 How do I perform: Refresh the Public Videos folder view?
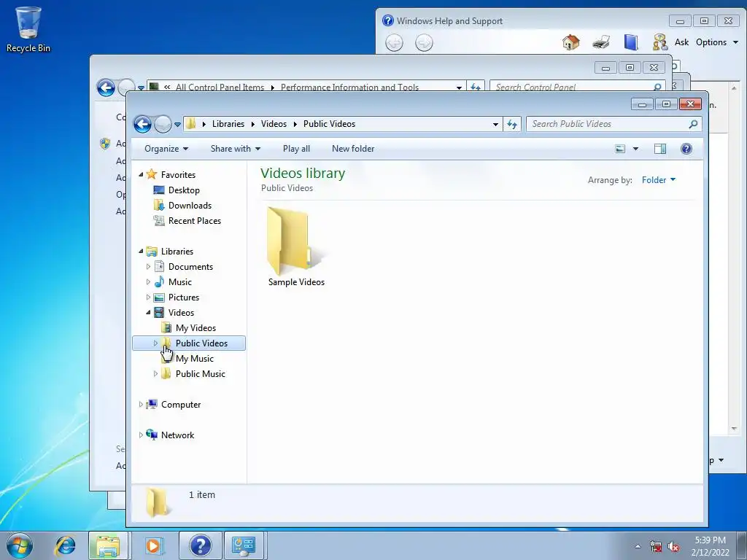click(x=512, y=124)
